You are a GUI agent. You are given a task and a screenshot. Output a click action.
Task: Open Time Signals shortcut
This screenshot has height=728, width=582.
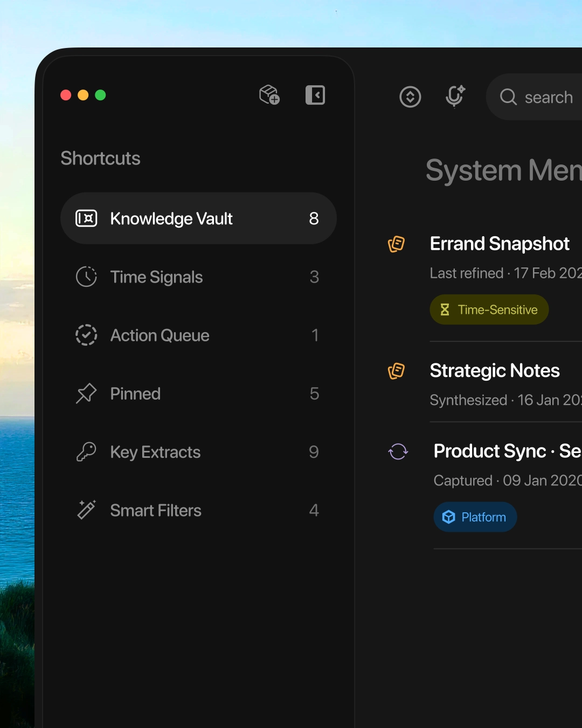pyautogui.click(x=198, y=277)
